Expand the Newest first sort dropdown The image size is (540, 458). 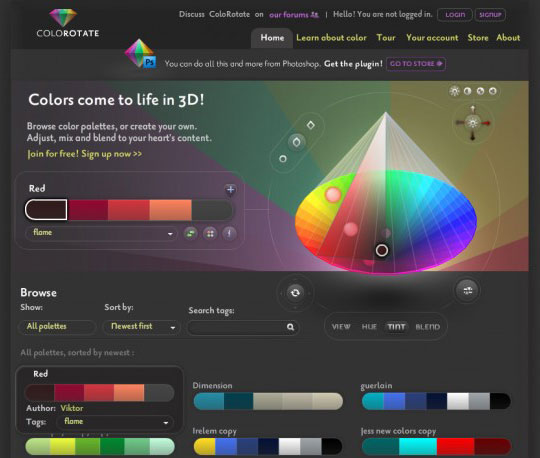pyautogui.click(x=141, y=326)
